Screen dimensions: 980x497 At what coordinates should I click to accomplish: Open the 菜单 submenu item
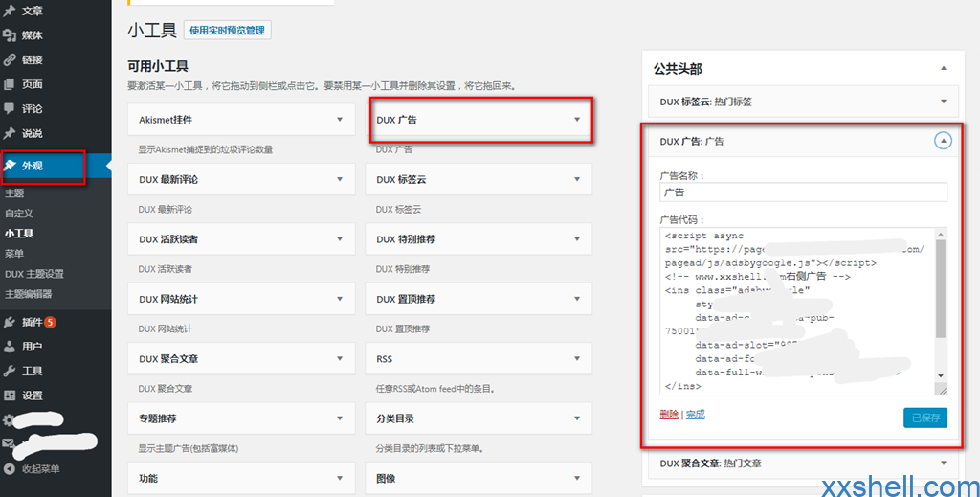tap(14, 254)
